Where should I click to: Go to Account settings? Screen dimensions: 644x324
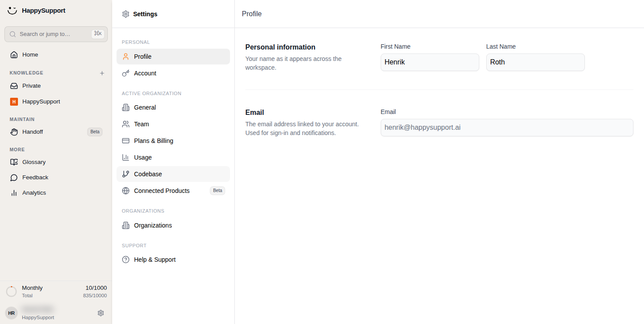click(173, 73)
